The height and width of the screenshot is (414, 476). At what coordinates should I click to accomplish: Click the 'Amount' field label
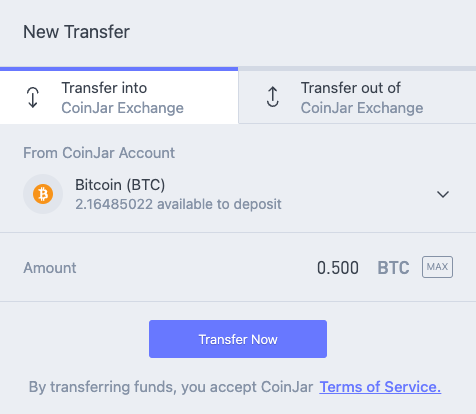click(50, 268)
